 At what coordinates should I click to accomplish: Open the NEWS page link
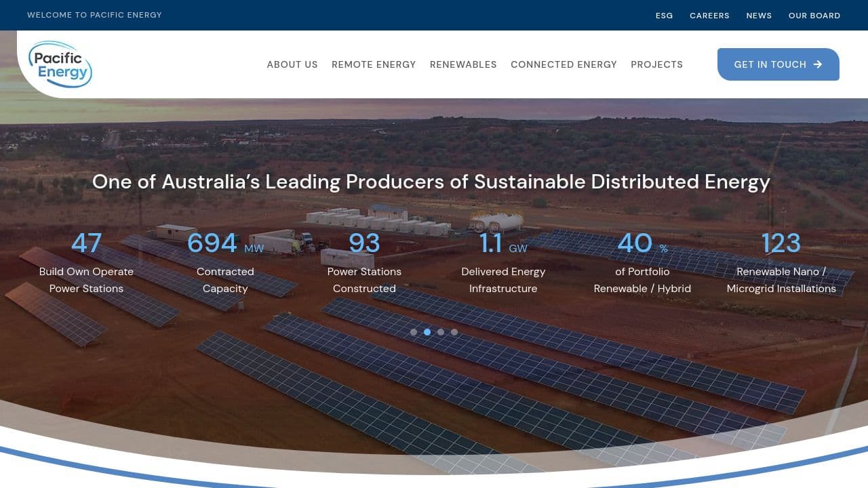pyautogui.click(x=759, y=15)
